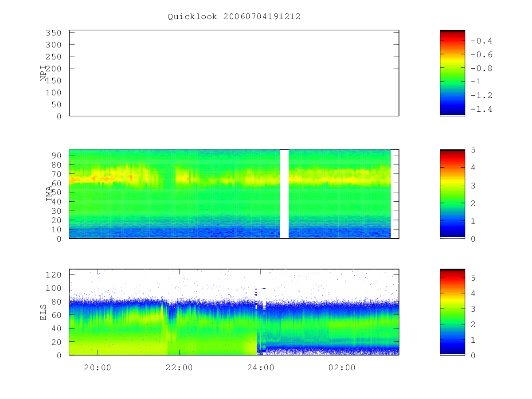Click the IMA colorbar scale

pos(452,194)
